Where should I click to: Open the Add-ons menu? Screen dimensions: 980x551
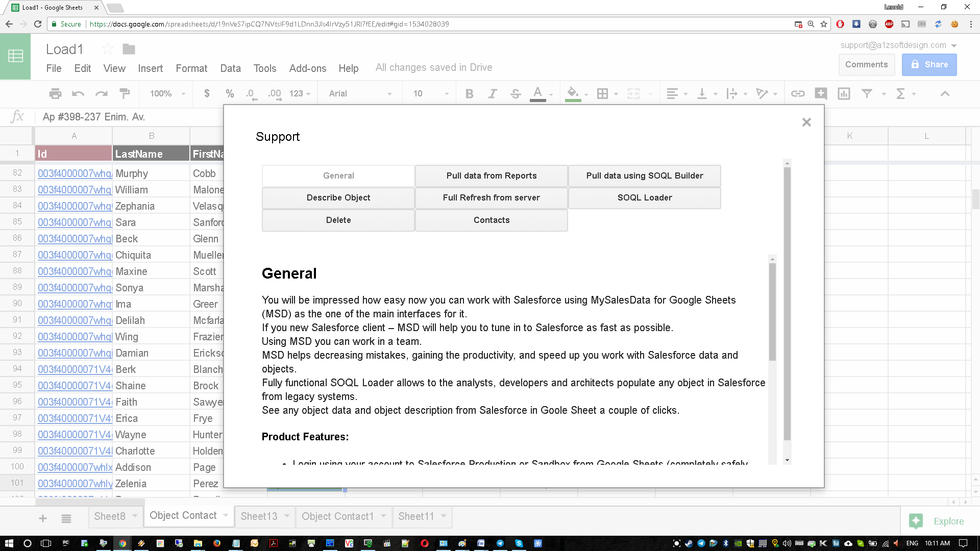(x=307, y=68)
